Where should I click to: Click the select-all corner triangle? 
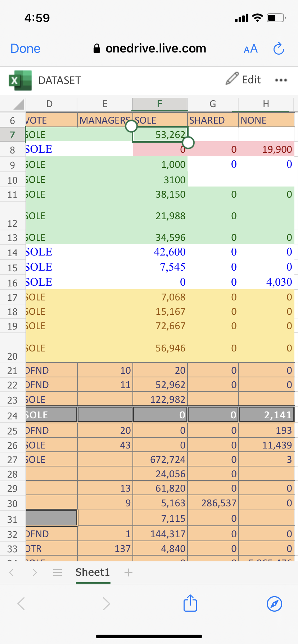coord(18,104)
